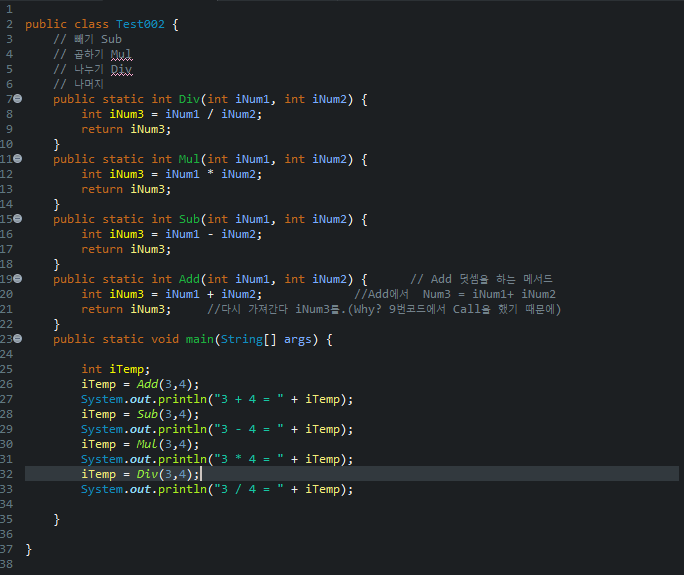Click the Sub comment on line 3
The width and height of the screenshot is (684, 575).
[x=87, y=39]
